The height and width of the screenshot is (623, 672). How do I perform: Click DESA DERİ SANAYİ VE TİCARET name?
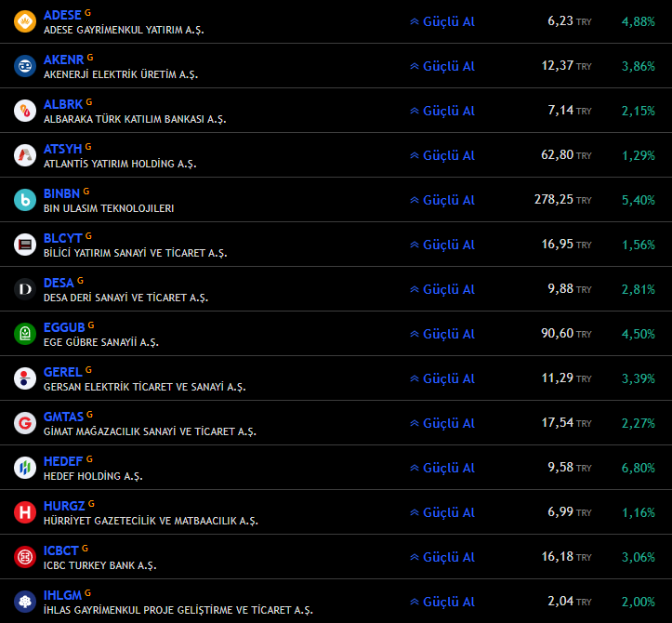pos(126,298)
